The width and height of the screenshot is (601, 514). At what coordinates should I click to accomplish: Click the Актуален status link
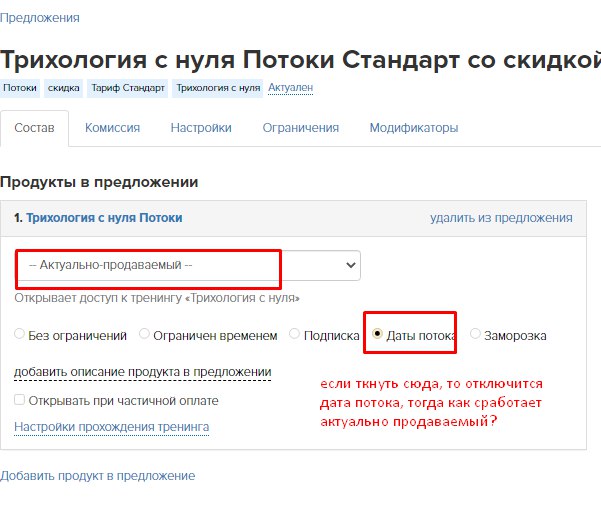(x=291, y=88)
